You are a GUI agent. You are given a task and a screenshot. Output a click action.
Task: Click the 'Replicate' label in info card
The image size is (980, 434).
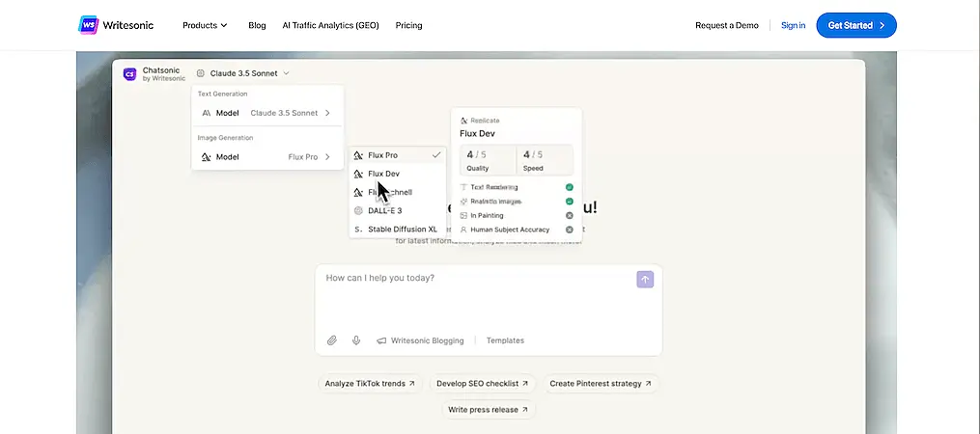(485, 121)
